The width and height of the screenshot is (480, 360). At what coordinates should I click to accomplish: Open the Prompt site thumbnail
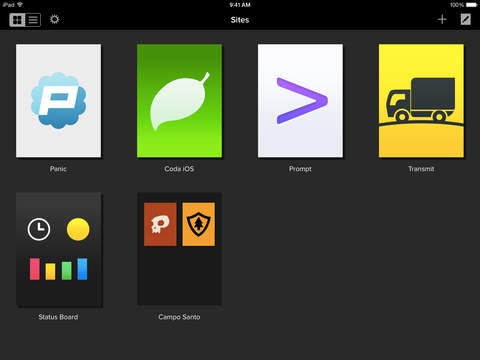pyautogui.click(x=300, y=101)
